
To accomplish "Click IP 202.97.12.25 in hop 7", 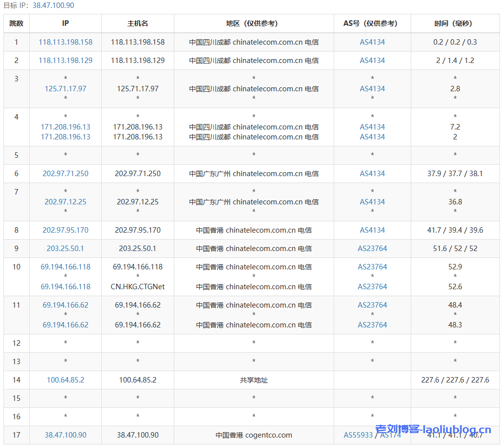I will (65, 202).
